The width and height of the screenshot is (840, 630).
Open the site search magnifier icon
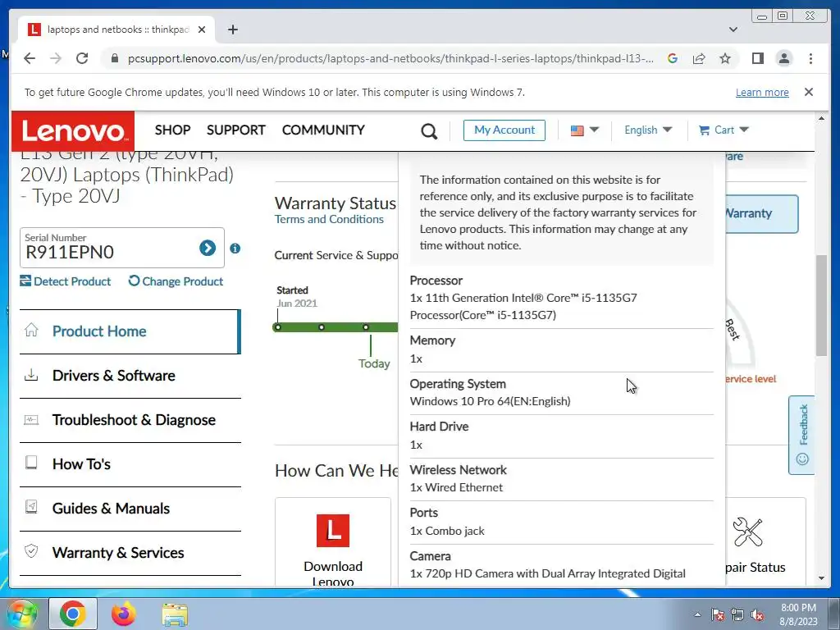(x=428, y=130)
